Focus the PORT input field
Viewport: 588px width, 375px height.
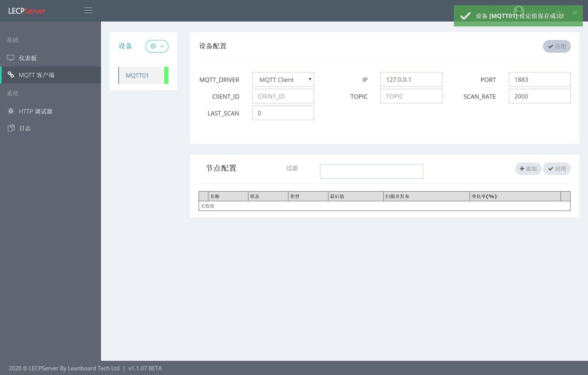[539, 79]
